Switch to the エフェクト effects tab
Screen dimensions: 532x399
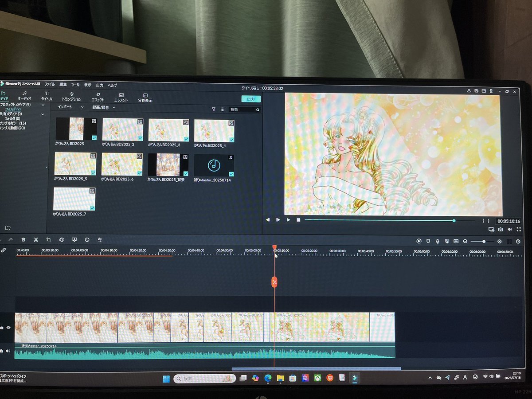pos(98,97)
